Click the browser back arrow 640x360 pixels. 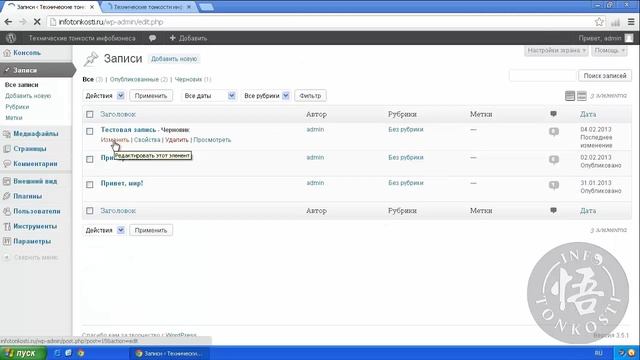click(8, 22)
